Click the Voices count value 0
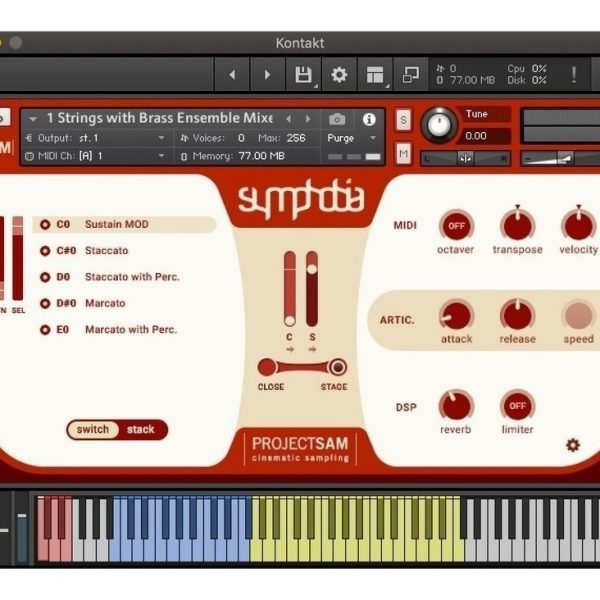The height and width of the screenshot is (600, 600). pos(241,138)
